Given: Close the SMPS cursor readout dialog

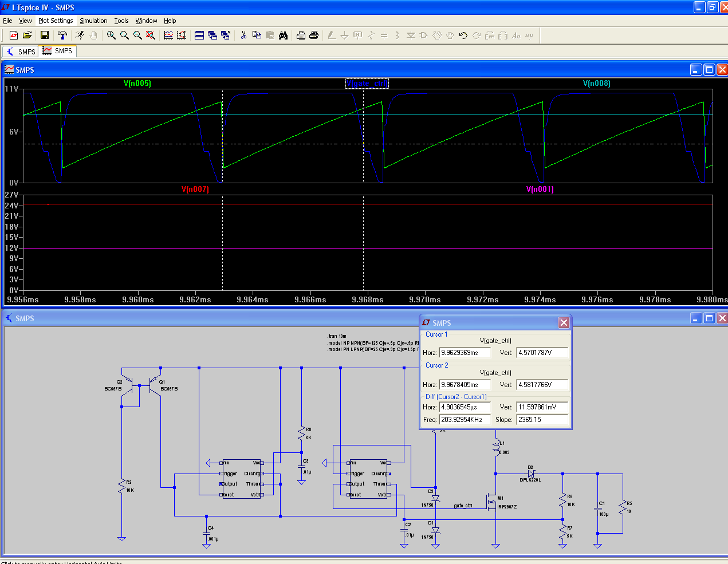Looking at the screenshot, I should 564,322.
